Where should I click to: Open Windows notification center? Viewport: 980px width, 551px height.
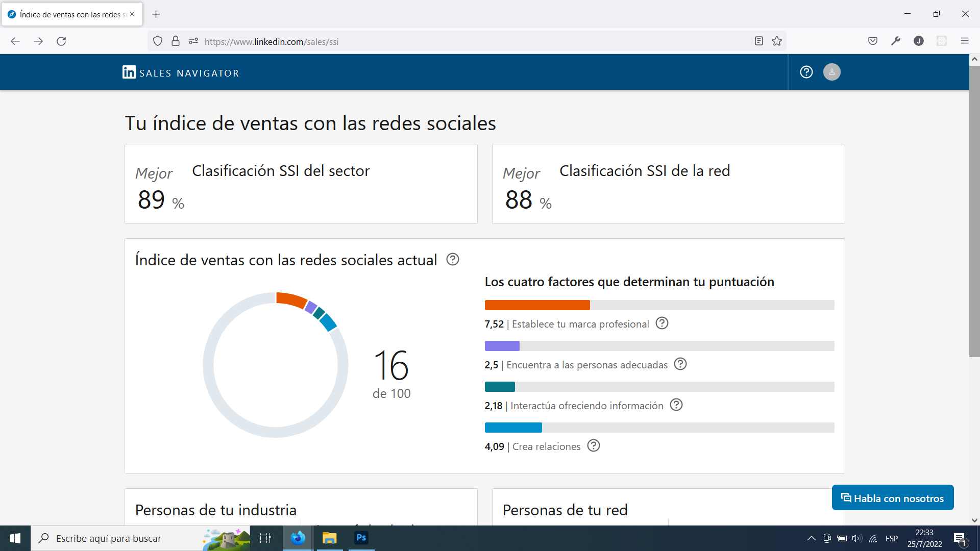[x=960, y=538]
